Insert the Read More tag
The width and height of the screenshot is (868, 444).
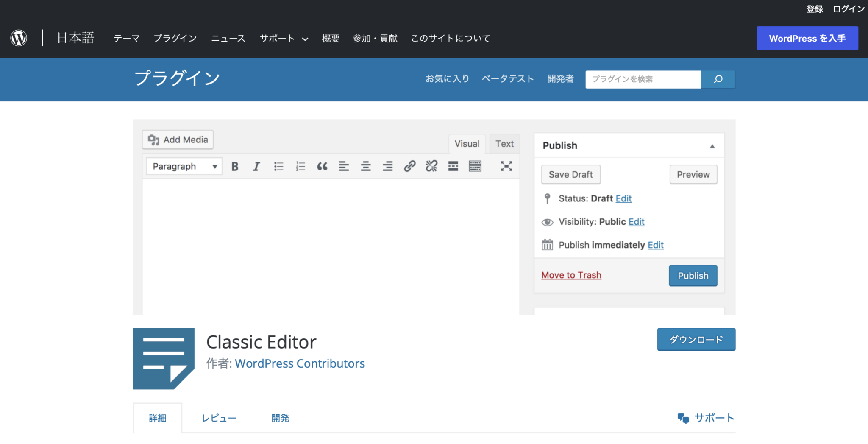[x=453, y=166]
